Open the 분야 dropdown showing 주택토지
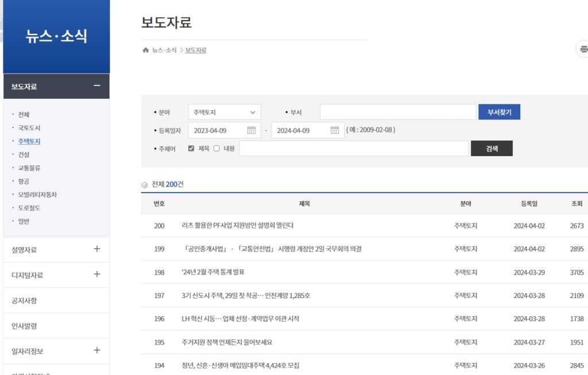This screenshot has height=375, width=588. tap(225, 112)
